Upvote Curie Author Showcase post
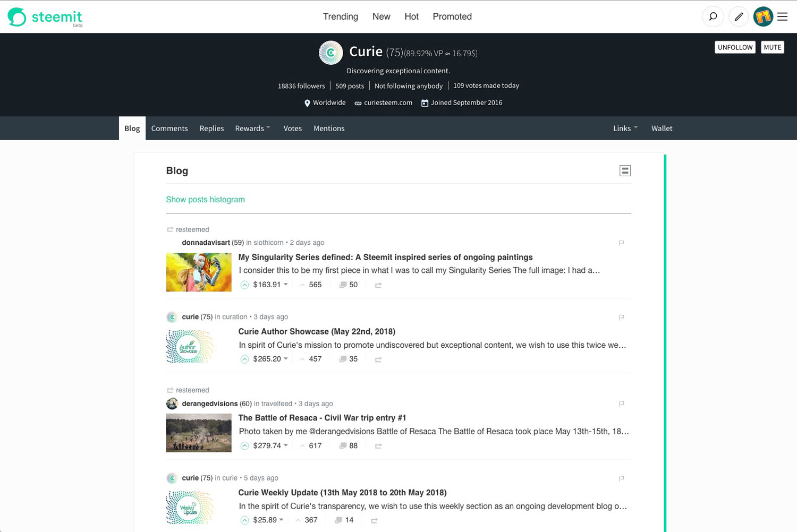The image size is (797, 532). coord(244,359)
